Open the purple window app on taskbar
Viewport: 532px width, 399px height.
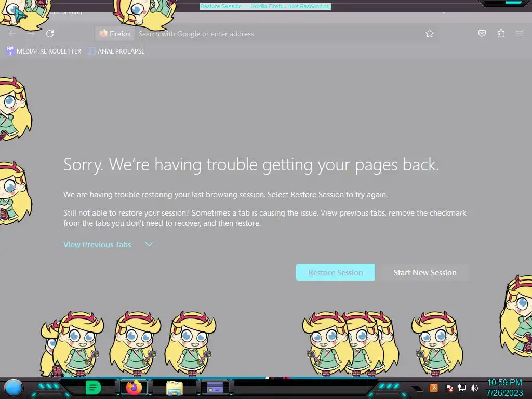[215, 388]
